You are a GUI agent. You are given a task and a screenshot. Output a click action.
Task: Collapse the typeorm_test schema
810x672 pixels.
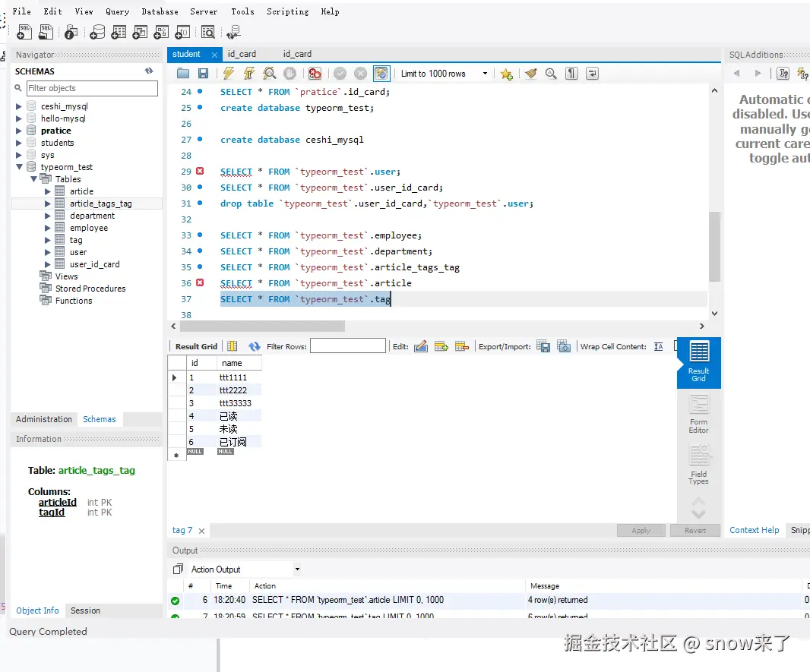[x=18, y=167]
